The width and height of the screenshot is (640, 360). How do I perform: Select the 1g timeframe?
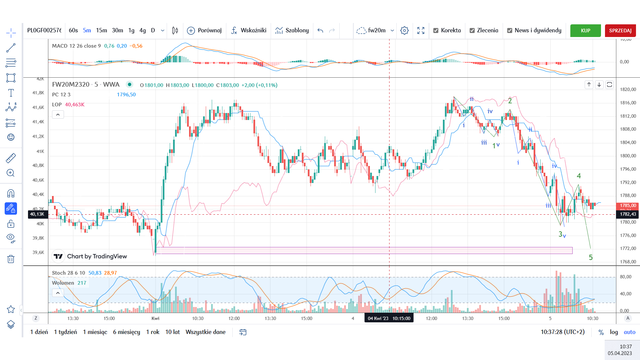click(x=131, y=31)
